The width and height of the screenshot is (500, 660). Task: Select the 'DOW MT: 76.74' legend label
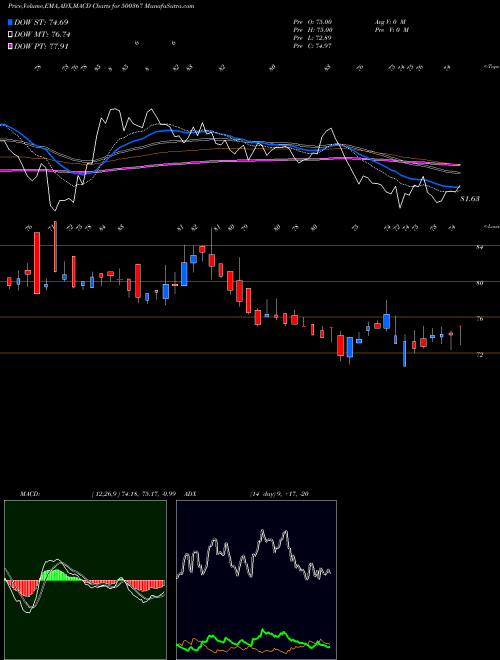[x=42, y=35]
